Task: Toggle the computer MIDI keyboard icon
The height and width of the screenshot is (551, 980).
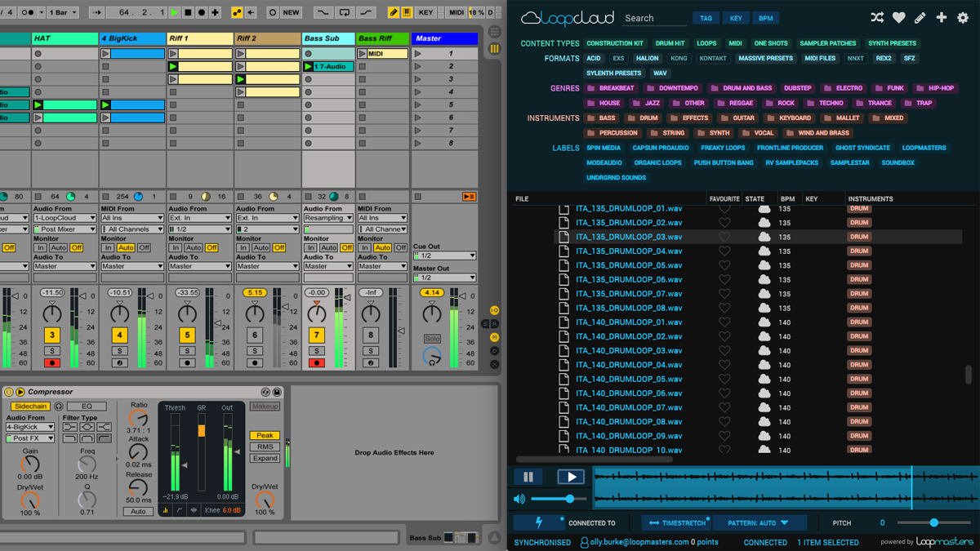Action: pos(407,12)
